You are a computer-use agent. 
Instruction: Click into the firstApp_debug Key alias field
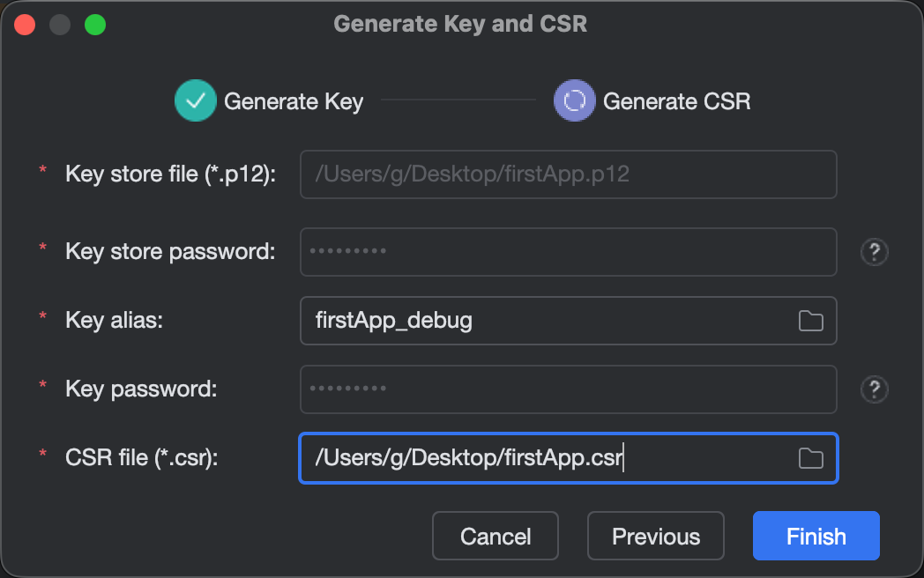[547, 321]
